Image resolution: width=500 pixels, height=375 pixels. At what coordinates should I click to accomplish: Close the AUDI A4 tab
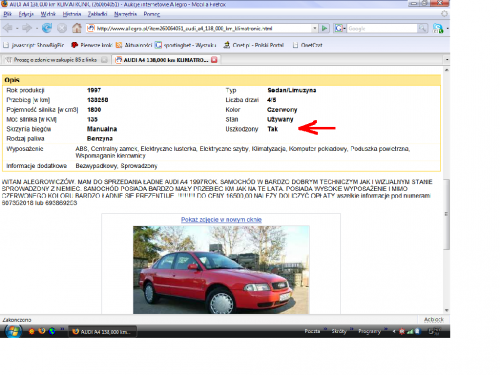pos(214,60)
